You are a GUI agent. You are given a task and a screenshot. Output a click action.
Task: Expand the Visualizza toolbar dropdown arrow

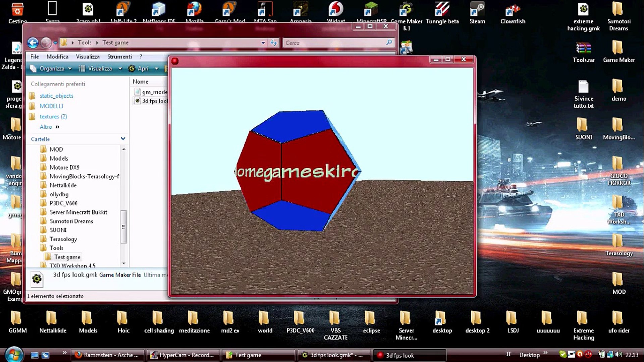click(x=120, y=68)
